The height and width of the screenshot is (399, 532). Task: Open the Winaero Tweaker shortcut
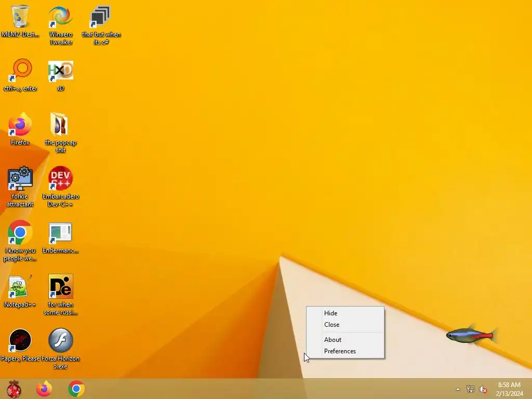[60, 24]
